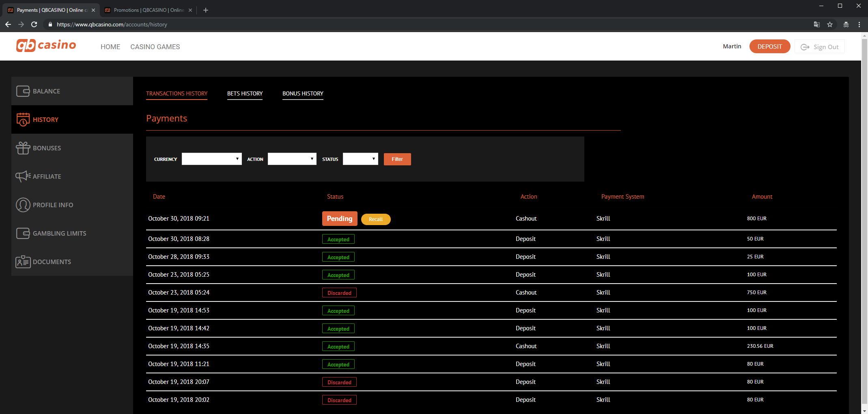This screenshot has width=868, height=414.
Task: Click the Date column header
Action: pos(159,197)
